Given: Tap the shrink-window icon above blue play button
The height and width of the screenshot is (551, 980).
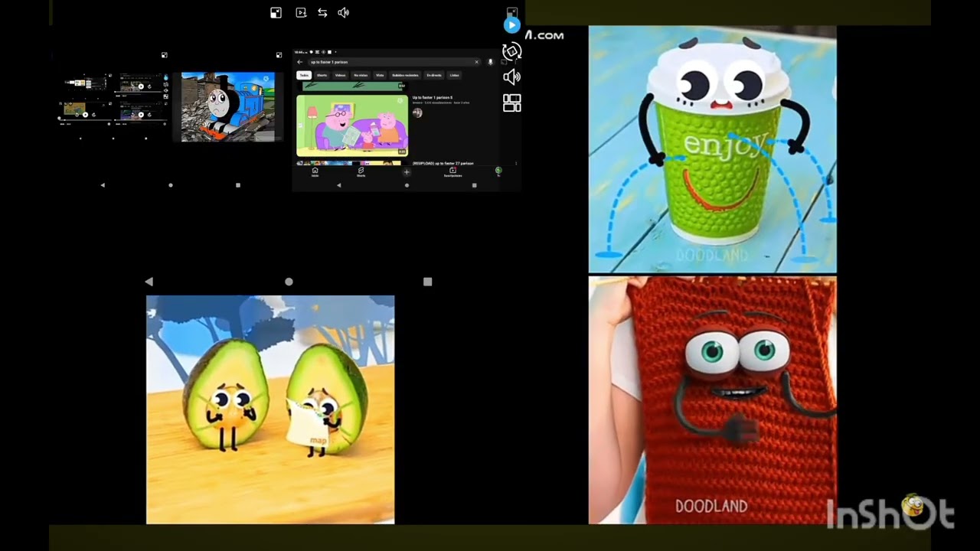Looking at the screenshot, I should [512, 11].
